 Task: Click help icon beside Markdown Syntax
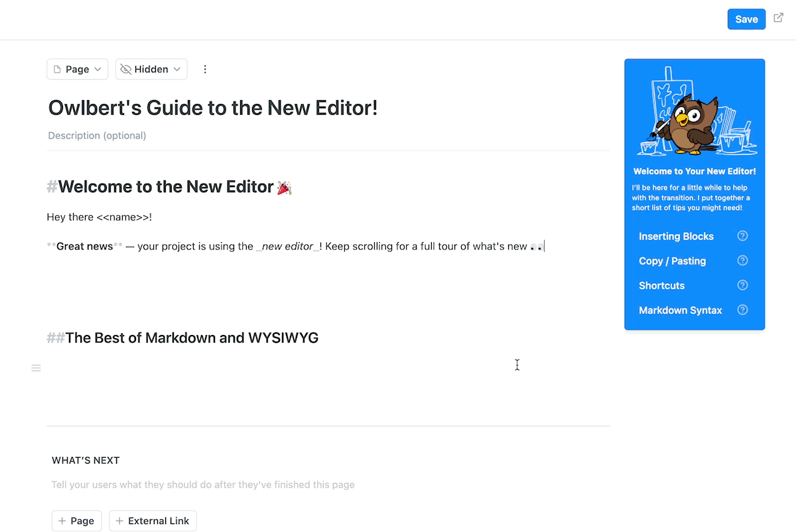point(743,310)
